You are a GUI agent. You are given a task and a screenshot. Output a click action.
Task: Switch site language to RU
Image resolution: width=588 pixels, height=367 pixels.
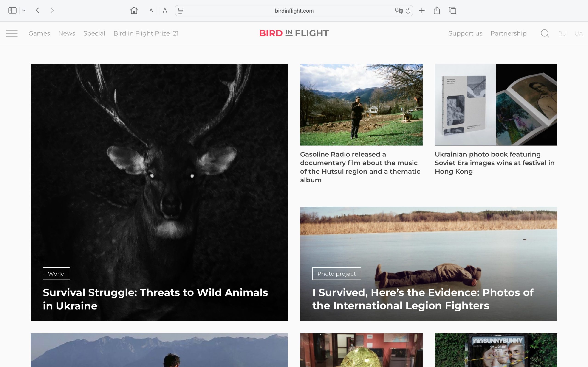pyautogui.click(x=562, y=33)
